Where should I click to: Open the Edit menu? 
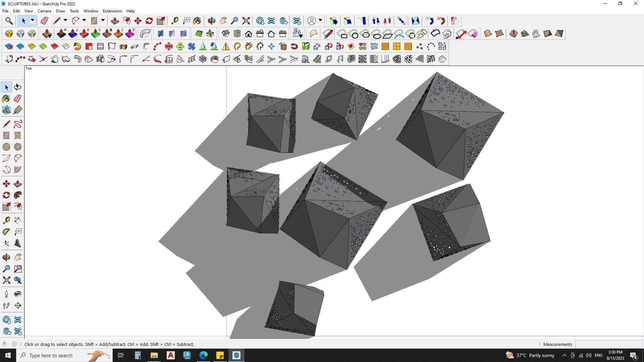coord(16,11)
